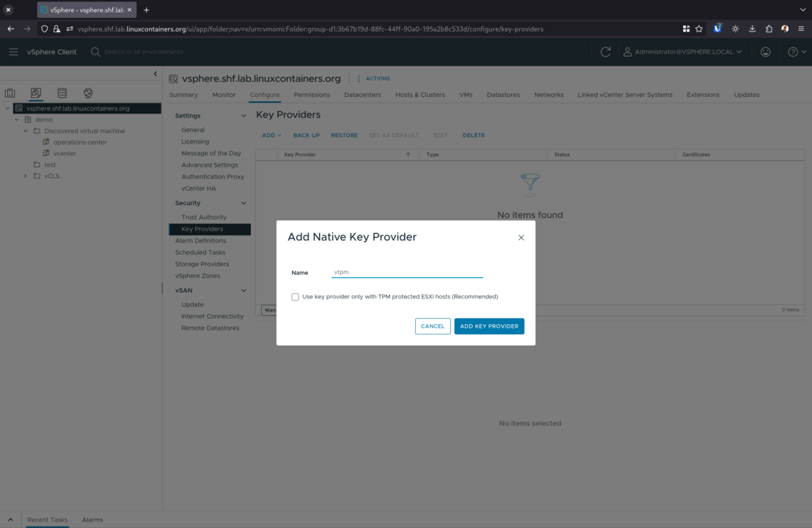Collapse the demo datacenter tree node
The height and width of the screenshot is (528, 812).
click(x=17, y=120)
